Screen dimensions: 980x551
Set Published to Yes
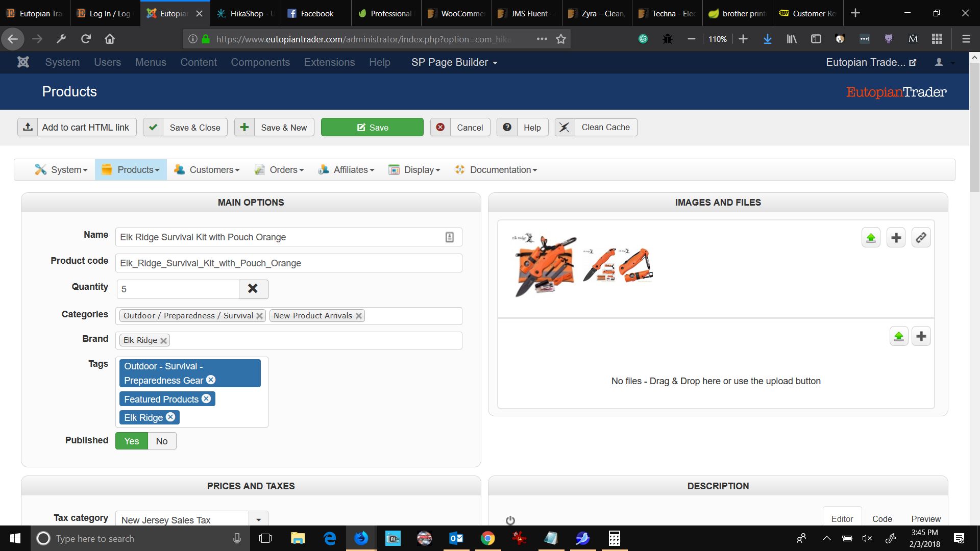click(131, 441)
